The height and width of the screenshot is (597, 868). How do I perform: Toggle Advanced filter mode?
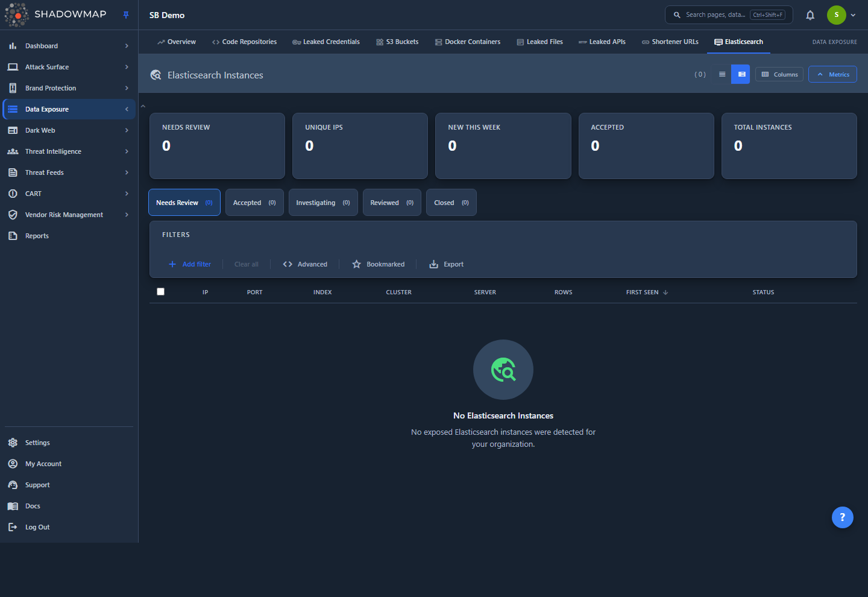(305, 264)
